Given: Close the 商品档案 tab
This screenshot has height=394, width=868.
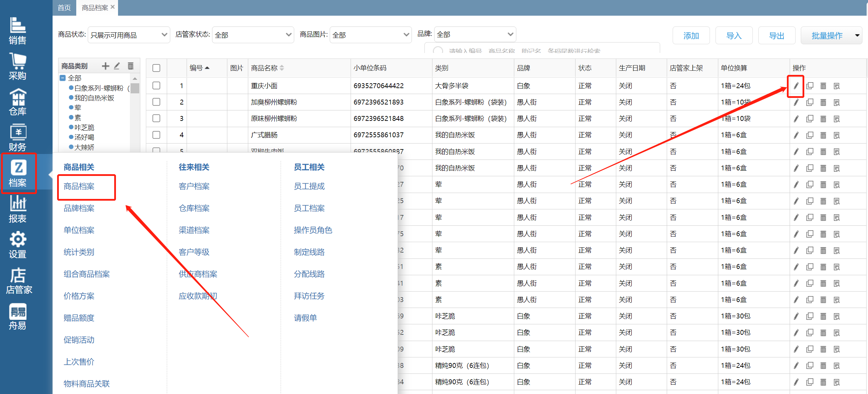Looking at the screenshot, I should click(x=112, y=7).
